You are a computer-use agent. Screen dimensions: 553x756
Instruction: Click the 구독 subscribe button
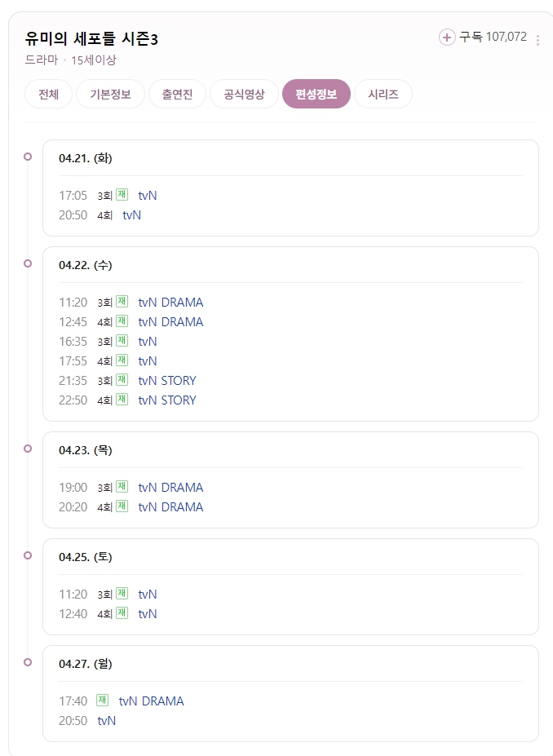[483, 37]
